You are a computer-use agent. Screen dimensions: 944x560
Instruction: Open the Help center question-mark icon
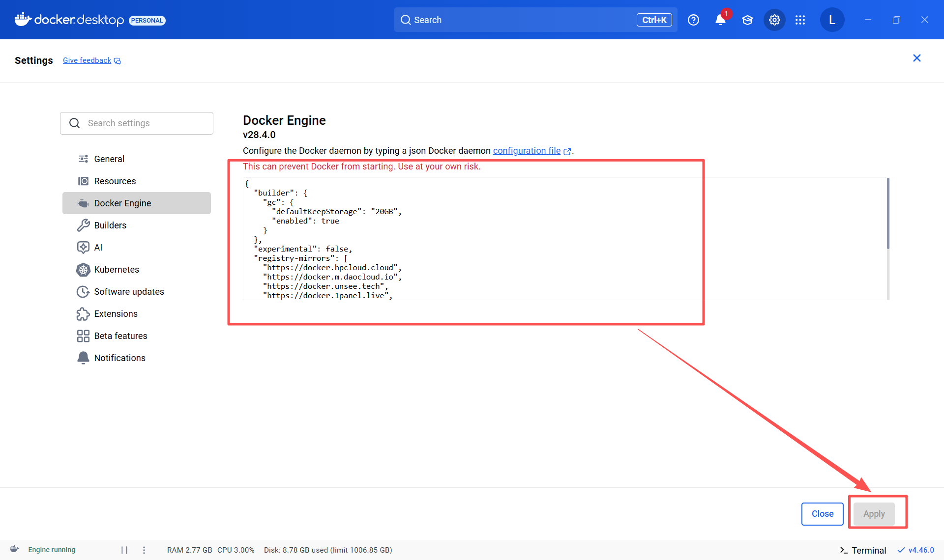(693, 20)
